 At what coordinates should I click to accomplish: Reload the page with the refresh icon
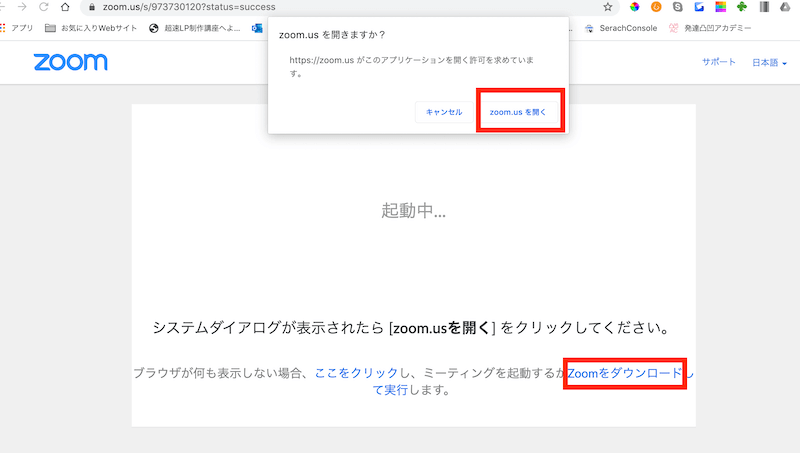44,7
